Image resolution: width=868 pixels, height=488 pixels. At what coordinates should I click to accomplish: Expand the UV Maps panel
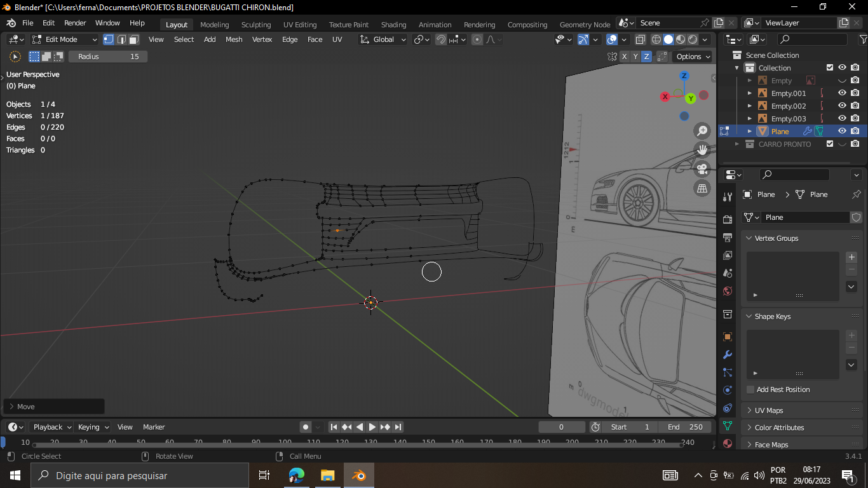(x=768, y=410)
